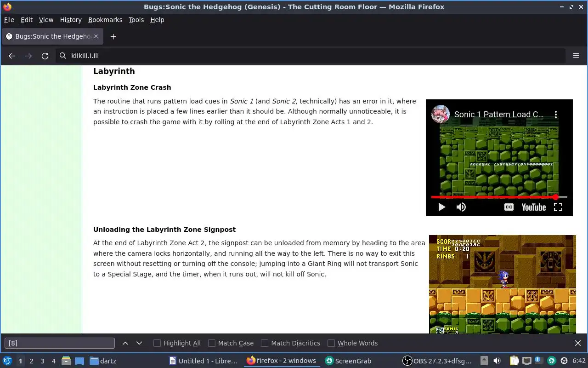Screen dimensions: 588x368
Task: Toggle closed captions on the video
Action: pos(509,207)
